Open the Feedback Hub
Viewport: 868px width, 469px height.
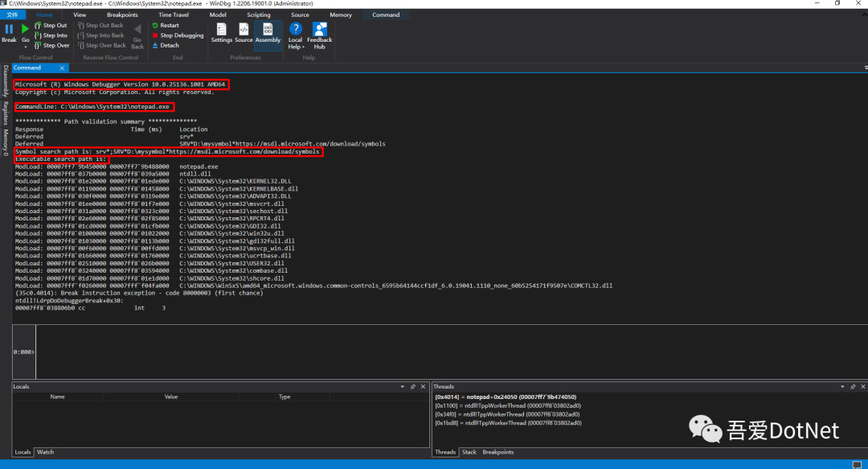point(319,36)
